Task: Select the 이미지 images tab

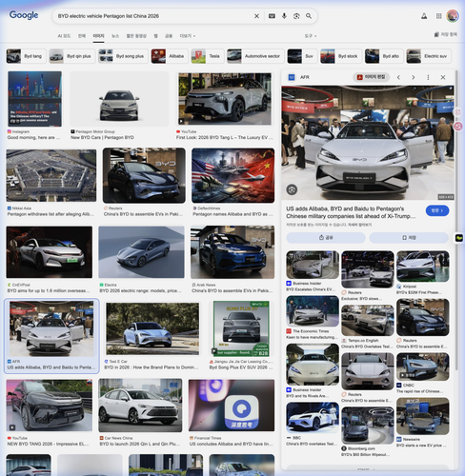Action: pos(98,36)
